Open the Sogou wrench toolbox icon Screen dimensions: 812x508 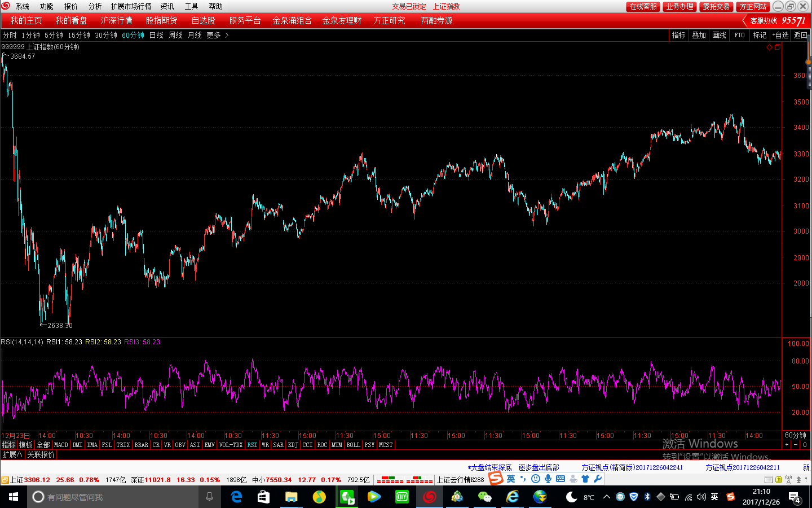598,479
